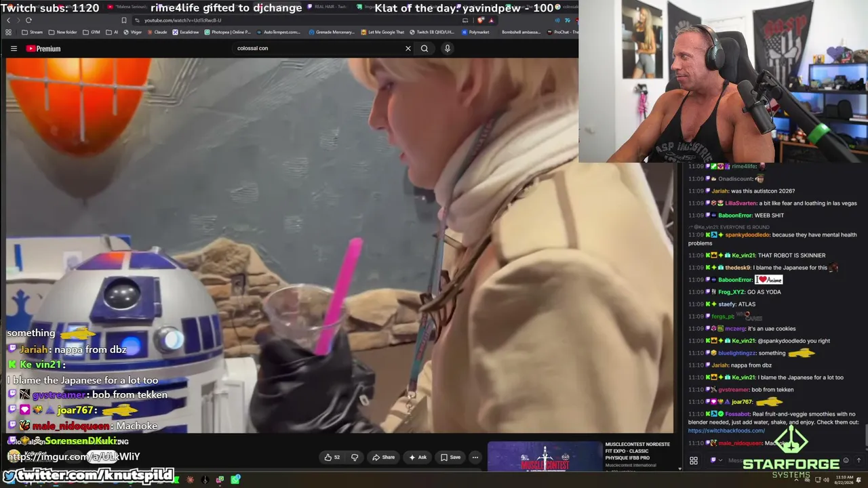This screenshot has height=488, width=868.
Task: Select thedesk9's username in chat
Action: click(738, 268)
